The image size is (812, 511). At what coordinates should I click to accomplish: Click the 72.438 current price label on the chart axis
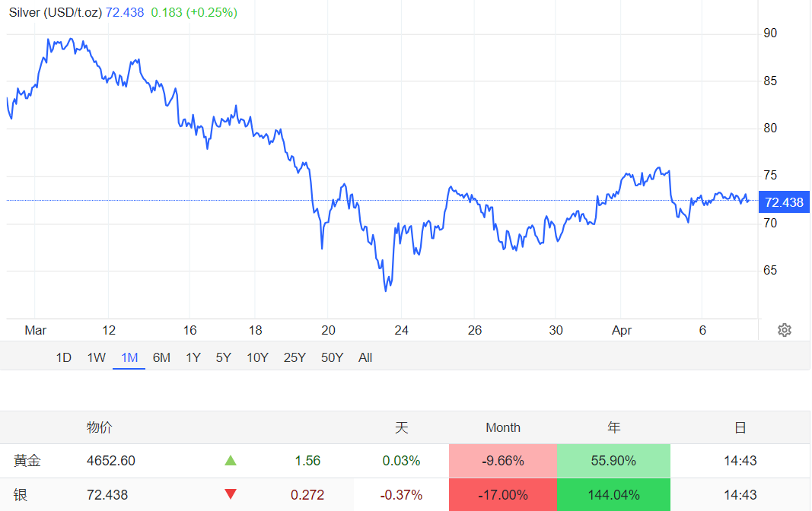point(783,202)
